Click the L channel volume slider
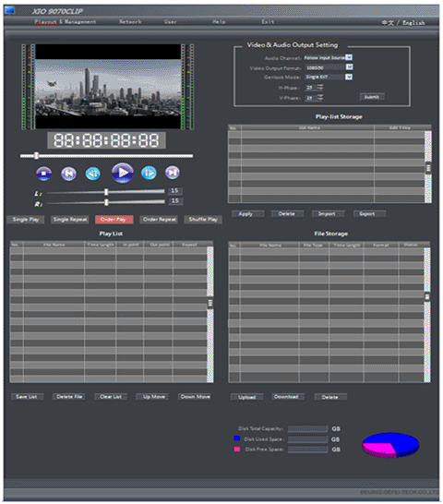 pos(106,192)
